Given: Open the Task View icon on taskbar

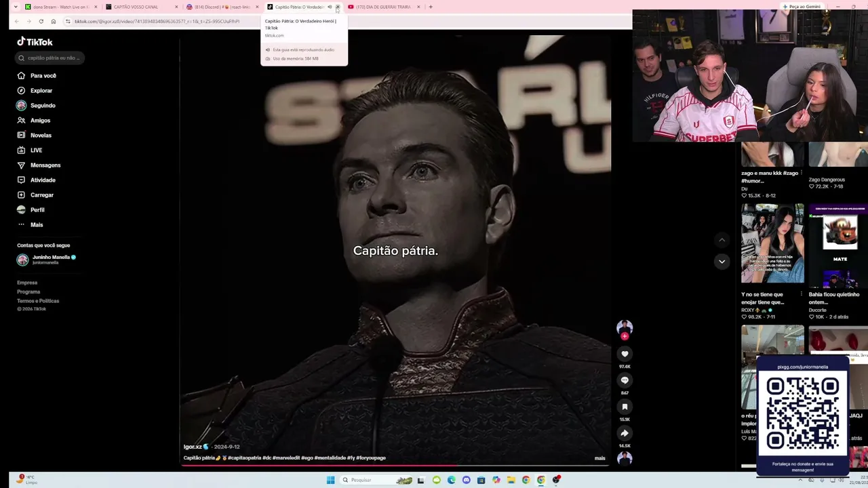Looking at the screenshot, I should (x=421, y=480).
